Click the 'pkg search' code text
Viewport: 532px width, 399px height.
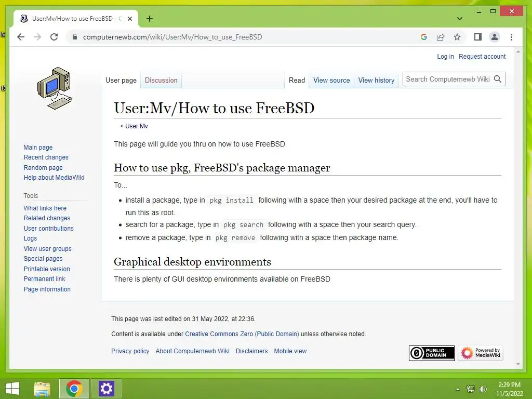pyautogui.click(x=243, y=225)
